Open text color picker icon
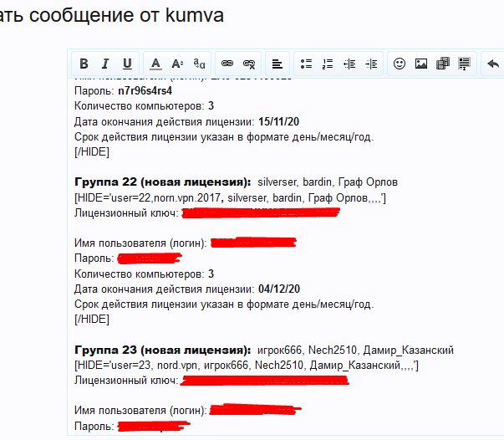Screen dimensions: 504x440 156,64
